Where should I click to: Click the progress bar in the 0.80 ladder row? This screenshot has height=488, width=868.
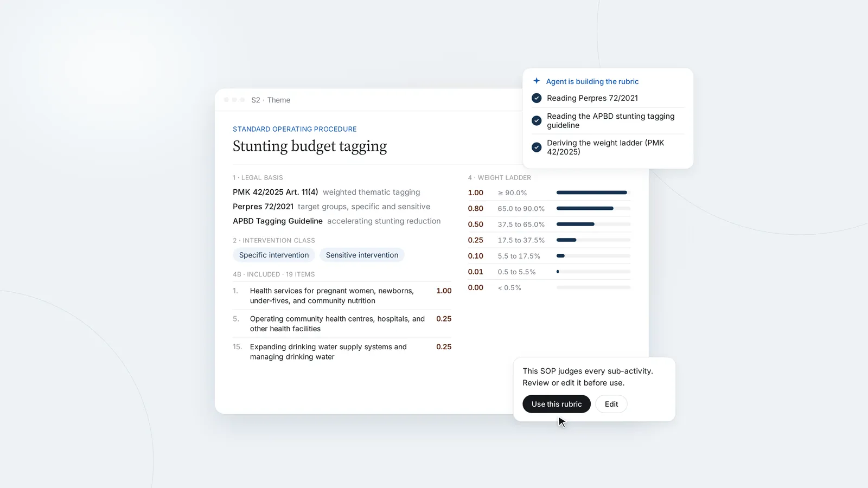point(593,208)
